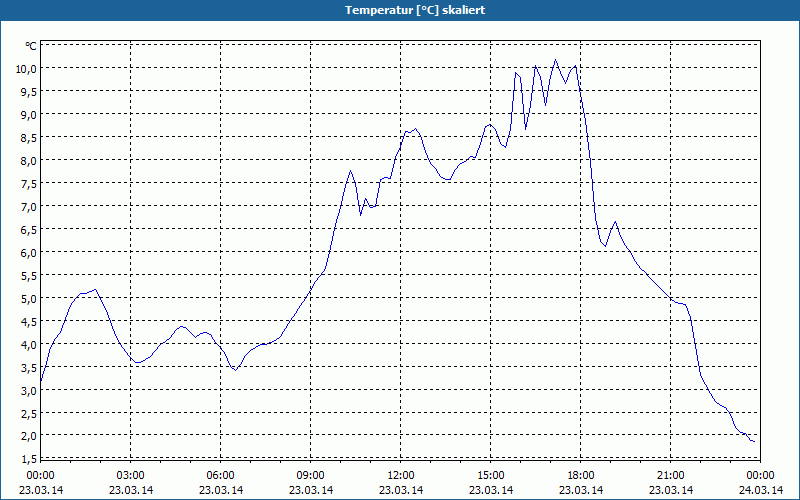Click the y-axis label 6,0
The width and height of the screenshot is (800, 500).
pyautogui.click(x=29, y=252)
